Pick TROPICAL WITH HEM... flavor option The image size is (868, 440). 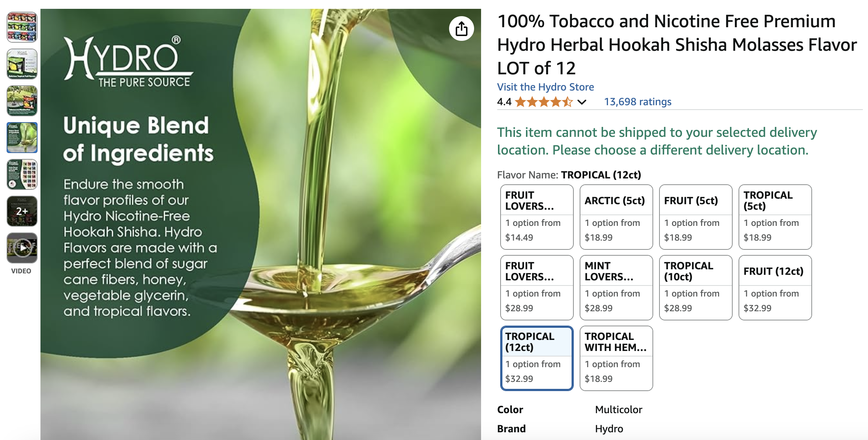[616, 358]
